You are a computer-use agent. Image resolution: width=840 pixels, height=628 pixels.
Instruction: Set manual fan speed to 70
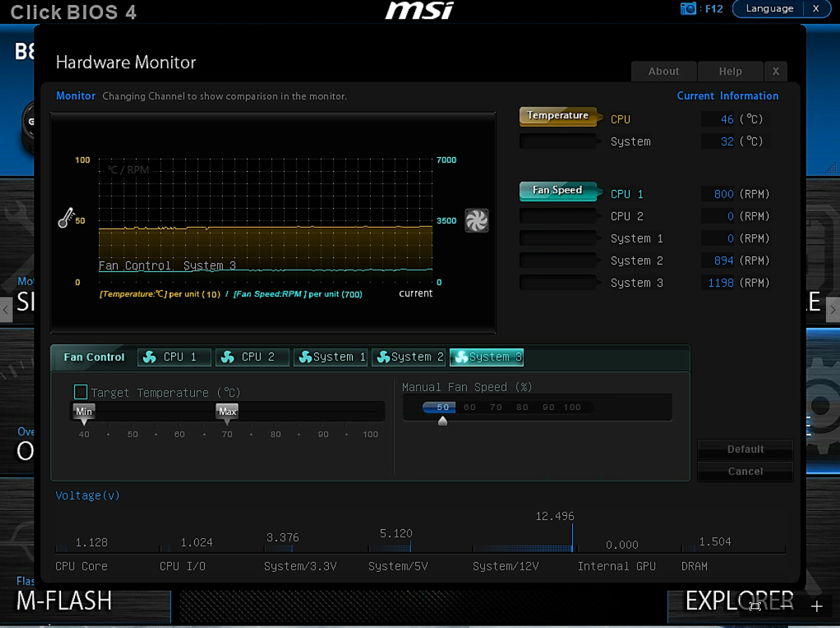(496, 407)
